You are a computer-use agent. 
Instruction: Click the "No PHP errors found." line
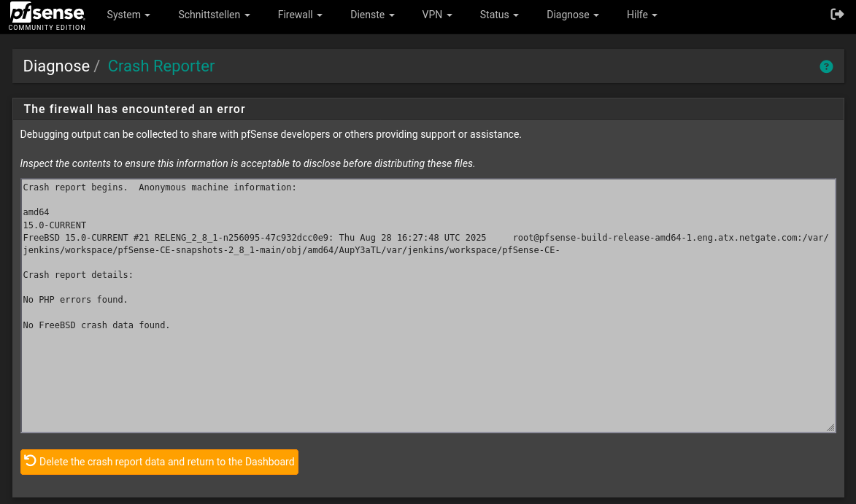(x=75, y=300)
